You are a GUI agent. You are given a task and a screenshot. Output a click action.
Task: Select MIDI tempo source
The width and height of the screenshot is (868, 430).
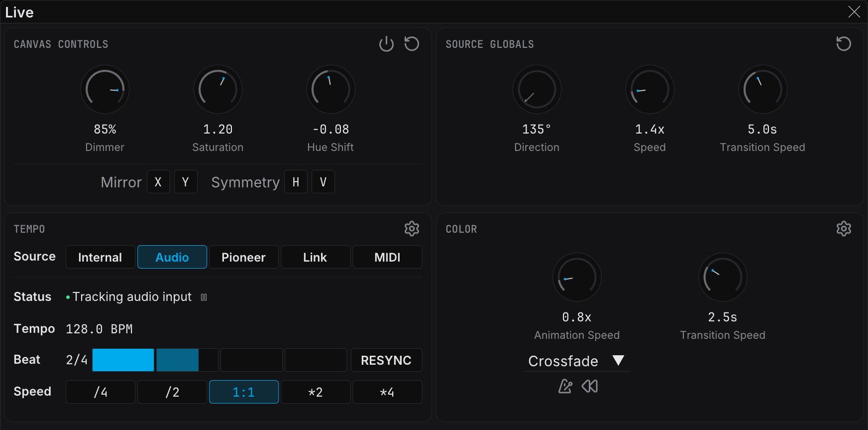click(x=387, y=257)
